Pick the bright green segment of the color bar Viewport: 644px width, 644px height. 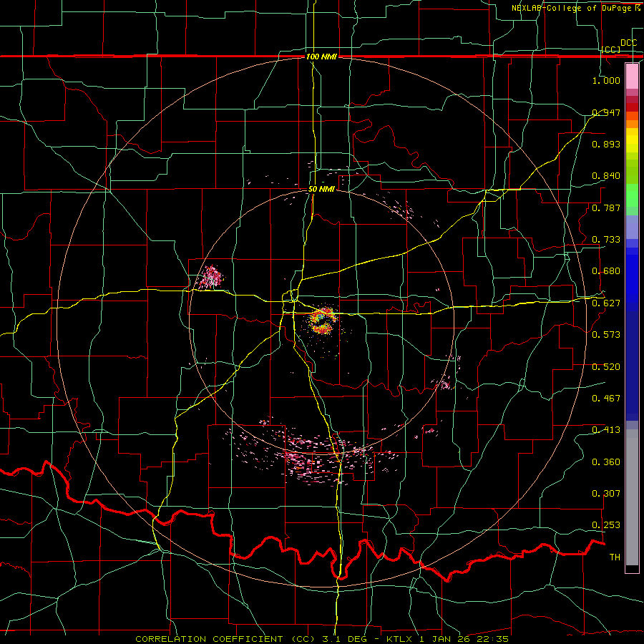pos(632,196)
